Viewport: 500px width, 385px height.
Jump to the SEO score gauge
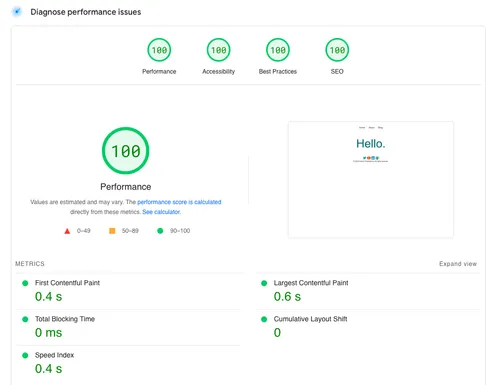point(337,50)
